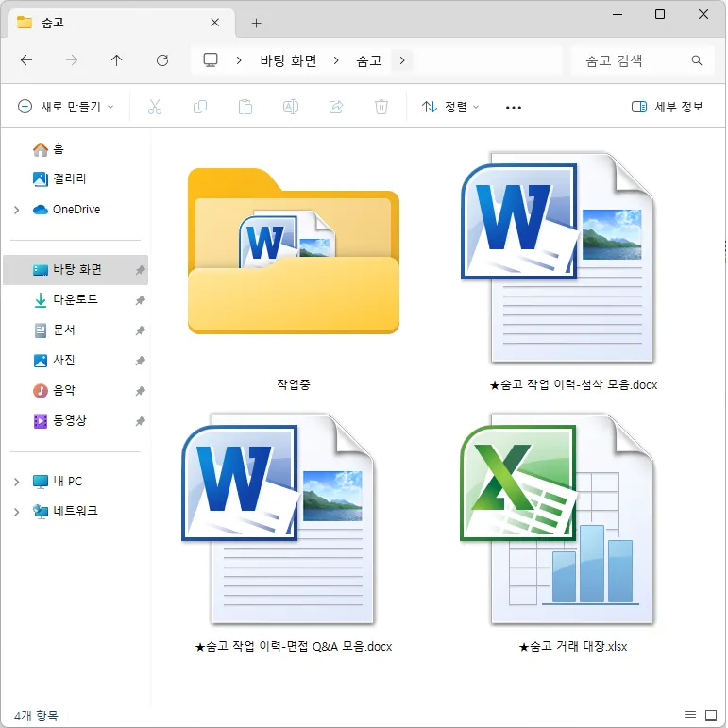Minimize the File Explorer window
This screenshot has width=728, height=728.
pyautogui.click(x=617, y=14)
